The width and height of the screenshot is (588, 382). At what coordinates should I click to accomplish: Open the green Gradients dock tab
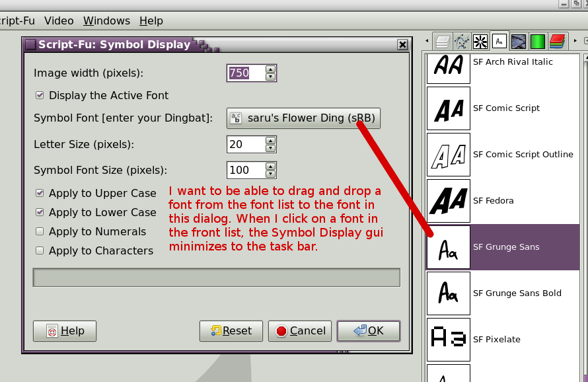pos(537,42)
